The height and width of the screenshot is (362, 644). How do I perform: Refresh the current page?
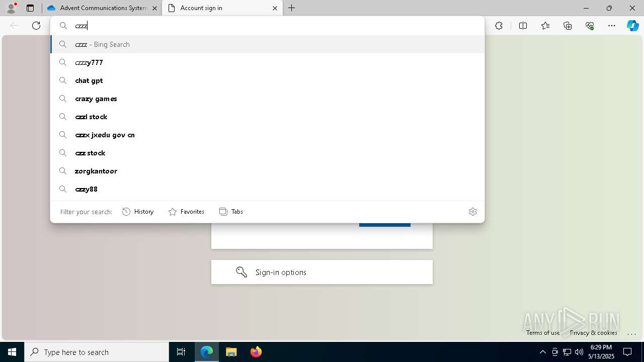point(36,26)
